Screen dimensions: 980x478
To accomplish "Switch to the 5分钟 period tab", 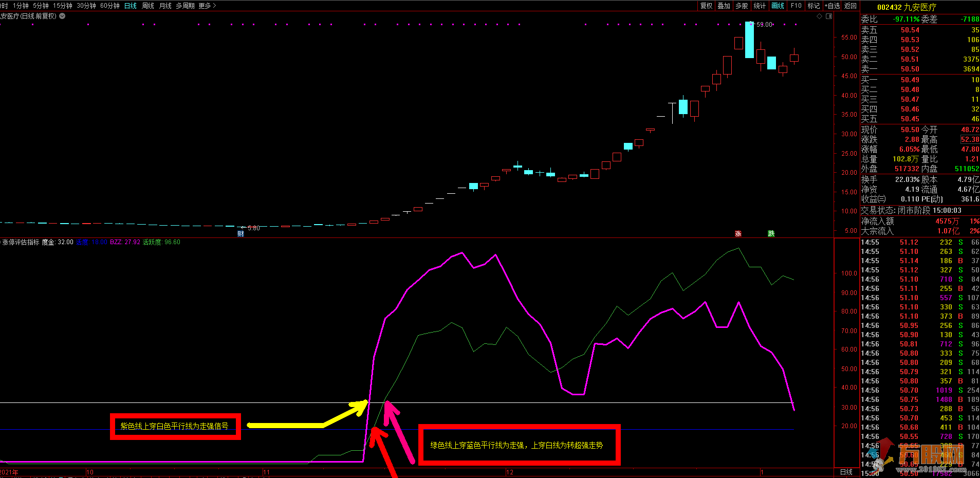I will 41,6.
